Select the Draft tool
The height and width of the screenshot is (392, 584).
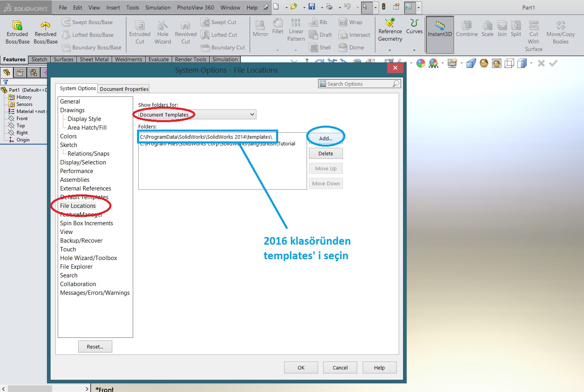point(320,35)
